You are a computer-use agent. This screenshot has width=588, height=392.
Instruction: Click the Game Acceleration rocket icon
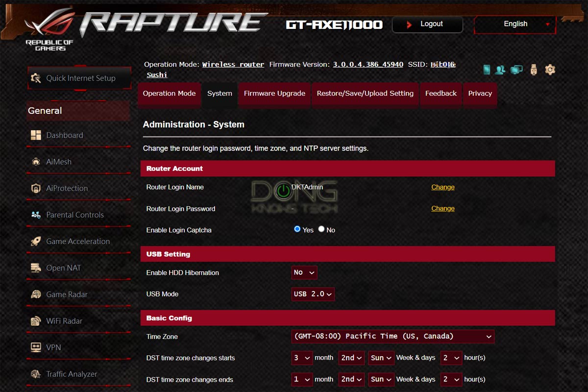coord(36,241)
